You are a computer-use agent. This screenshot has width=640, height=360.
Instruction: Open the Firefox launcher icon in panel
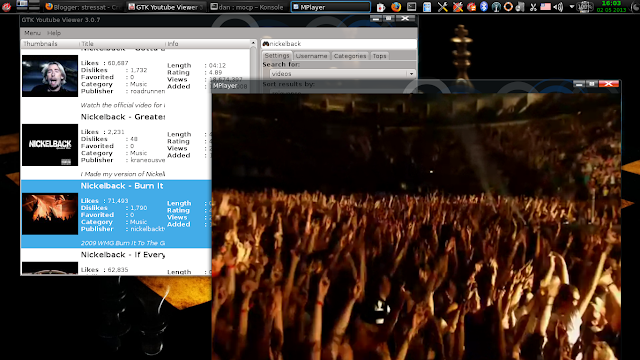pyautogui.click(x=396, y=7)
